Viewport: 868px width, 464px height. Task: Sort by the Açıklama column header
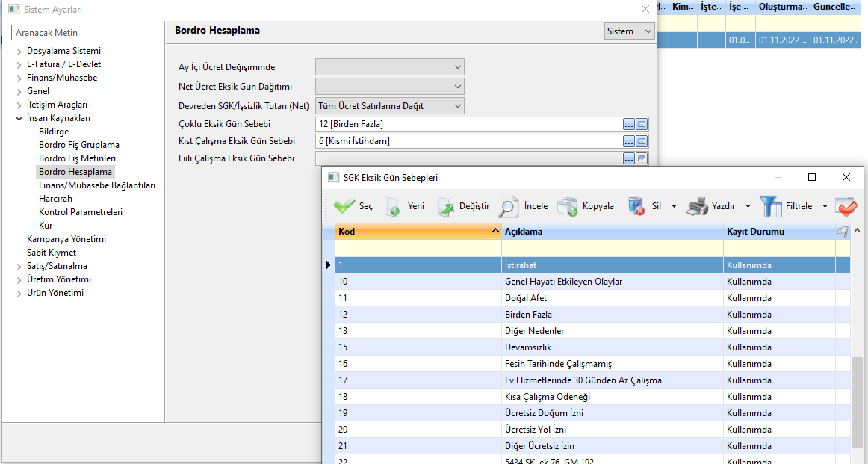click(612, 232)
